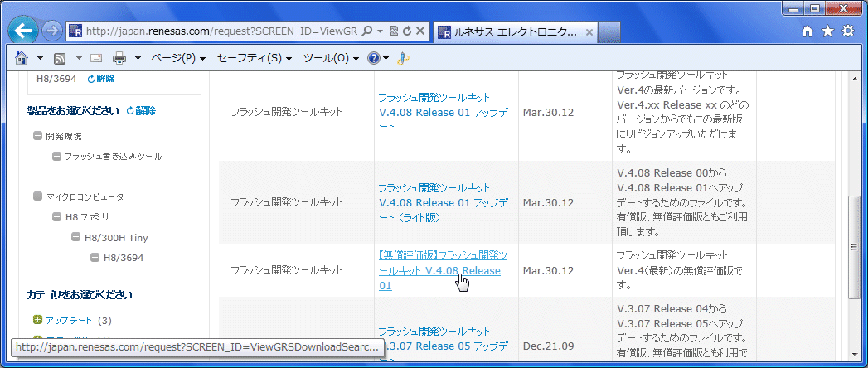Open the address bar dropdown arrow
Viewport: 868px width, 368px height.
[x=380, y=31]
